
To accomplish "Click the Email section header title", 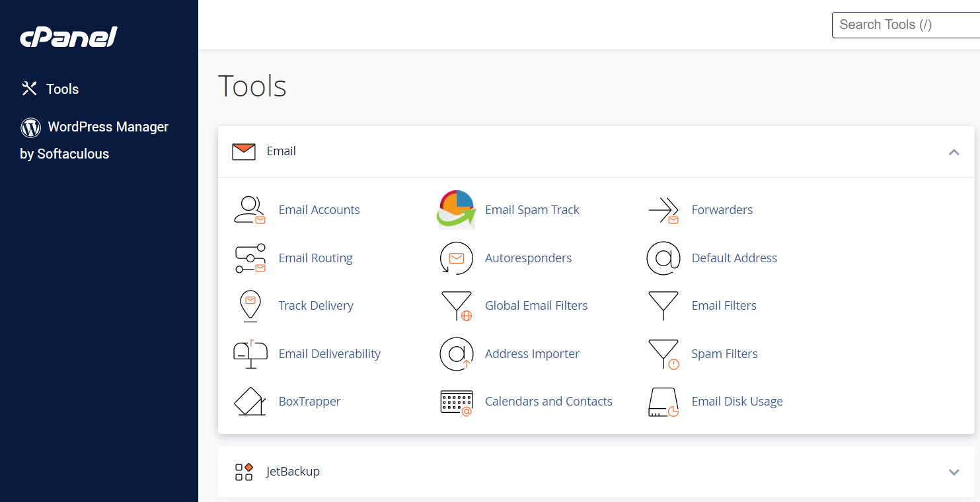I will coord(281,151).
